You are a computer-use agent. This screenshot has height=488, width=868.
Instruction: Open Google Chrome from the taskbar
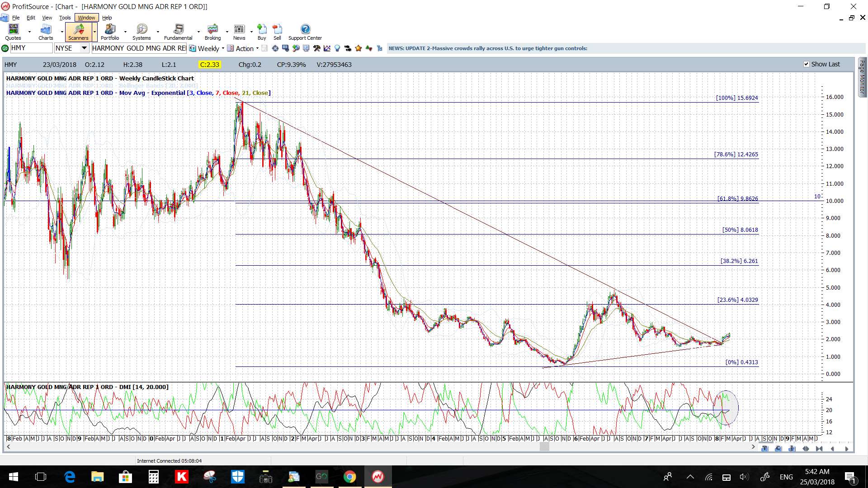coord(349,477)
